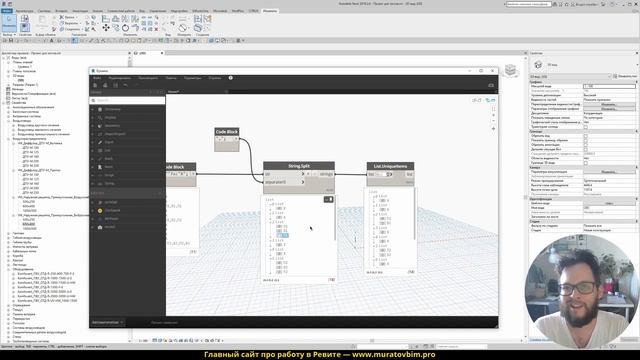Toggle Граница 3D вида checkbox
Viewport: 640px width, 360px height.
tap(585, 163)
